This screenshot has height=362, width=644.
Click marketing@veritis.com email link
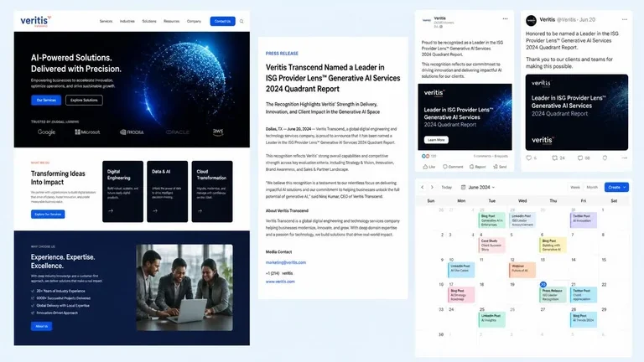pos(286,262)
